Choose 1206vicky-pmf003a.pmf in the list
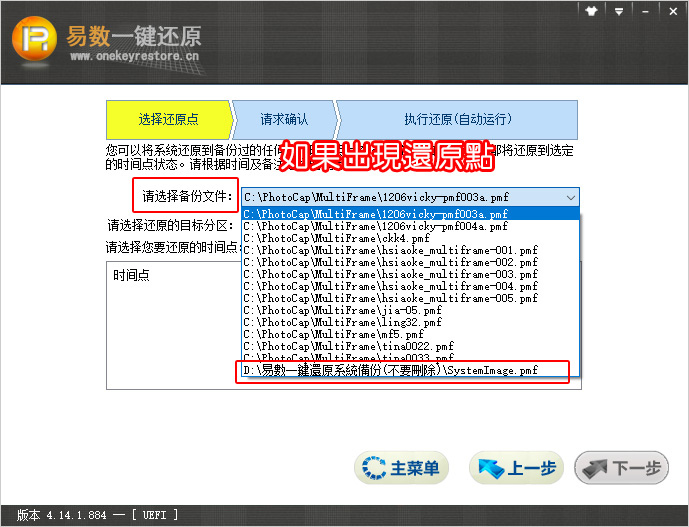This screenshot has height=527, width=689. [x=410, y=214]
